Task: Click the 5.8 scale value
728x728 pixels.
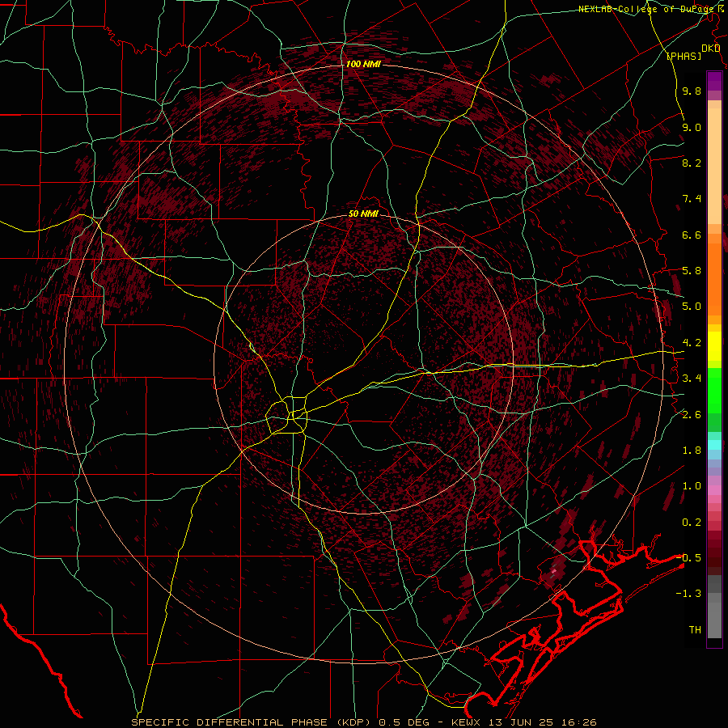Action: [692, 271]
